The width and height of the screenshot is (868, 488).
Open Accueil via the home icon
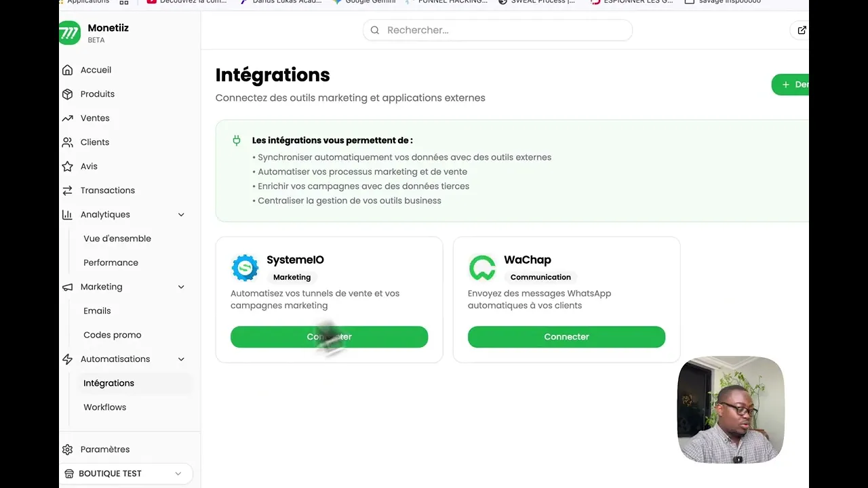(67, 70)
